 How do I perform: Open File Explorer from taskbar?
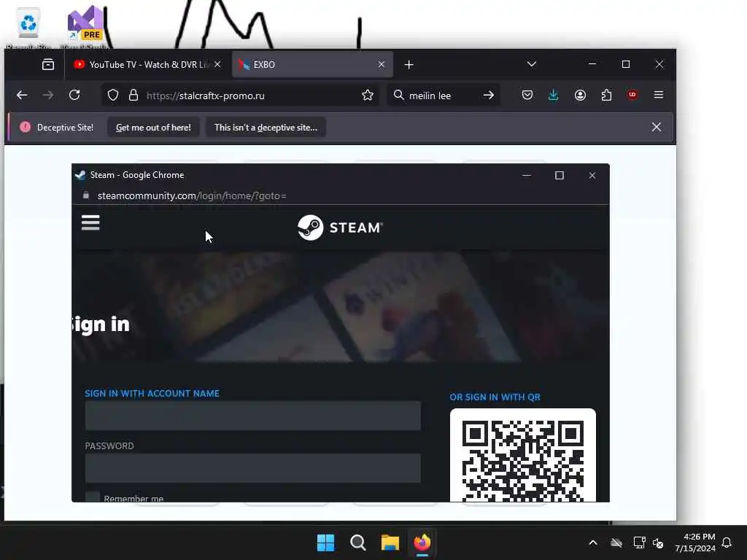(x=390, y=542)
